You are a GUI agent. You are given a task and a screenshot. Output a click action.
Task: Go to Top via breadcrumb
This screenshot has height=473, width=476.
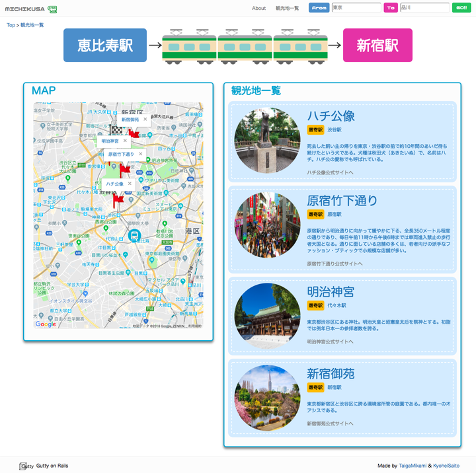(11, 25)
